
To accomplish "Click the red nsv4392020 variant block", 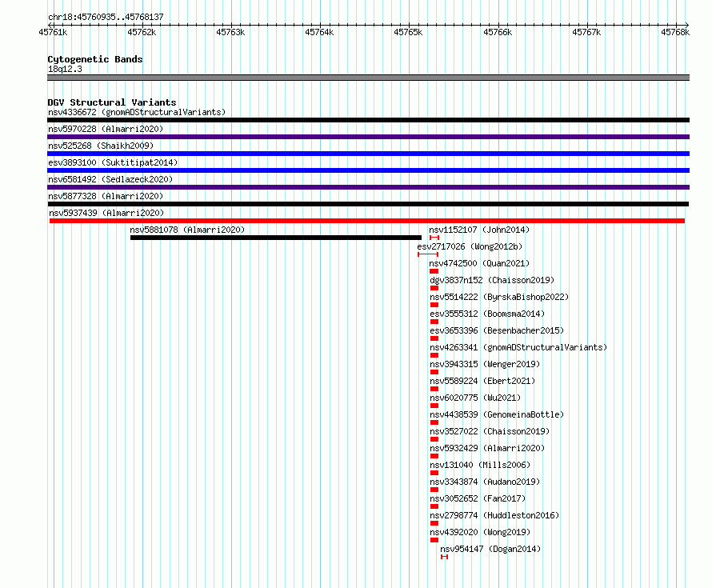I will [x=434, y=540].
